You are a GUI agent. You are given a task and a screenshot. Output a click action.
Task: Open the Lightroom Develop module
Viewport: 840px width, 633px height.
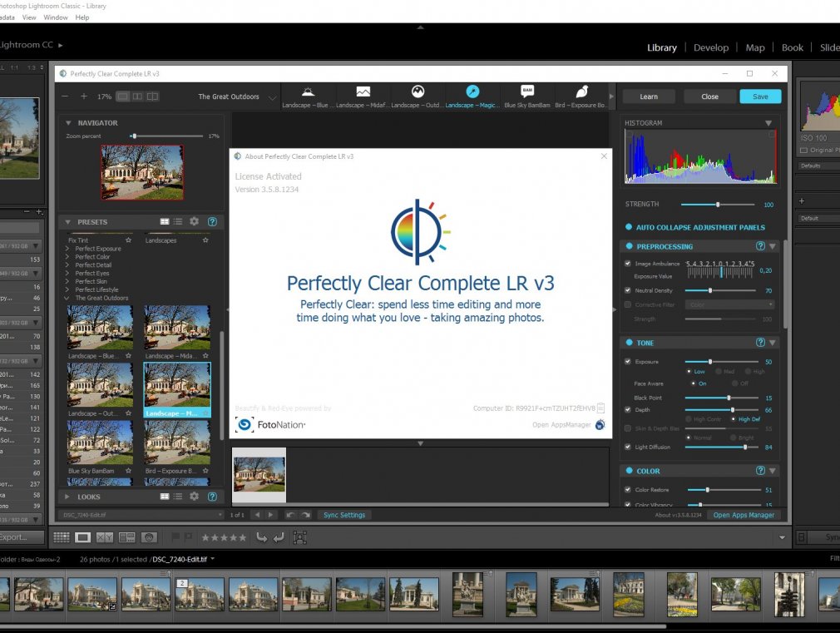(711, 47)
